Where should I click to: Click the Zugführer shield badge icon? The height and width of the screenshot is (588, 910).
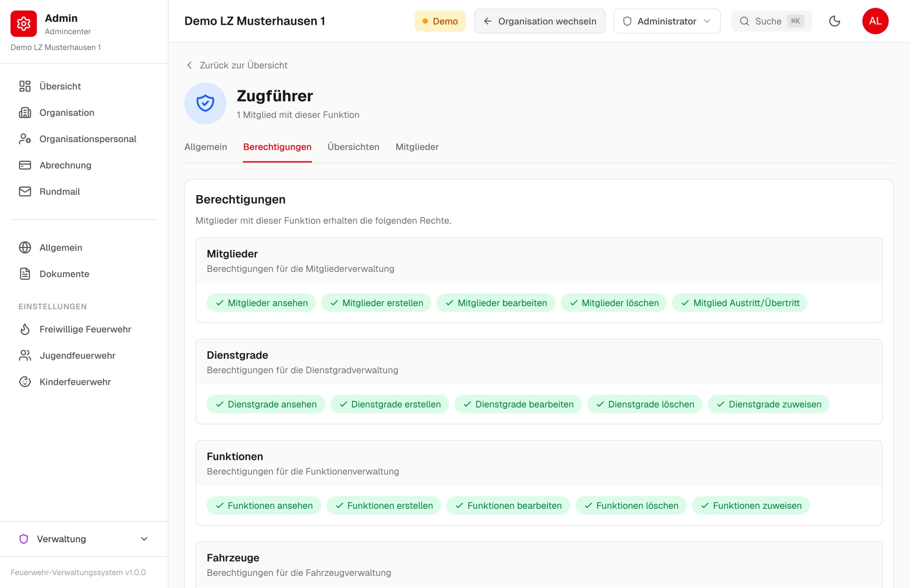205,103
